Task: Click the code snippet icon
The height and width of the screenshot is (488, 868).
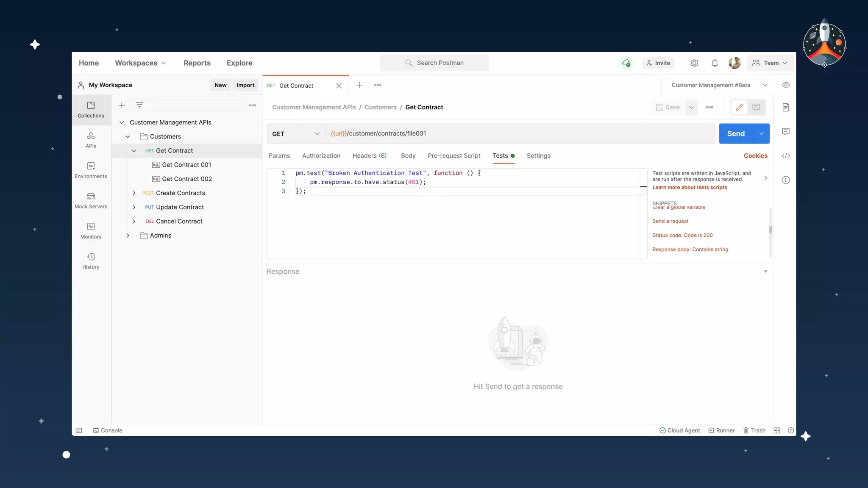Action: 785,156
